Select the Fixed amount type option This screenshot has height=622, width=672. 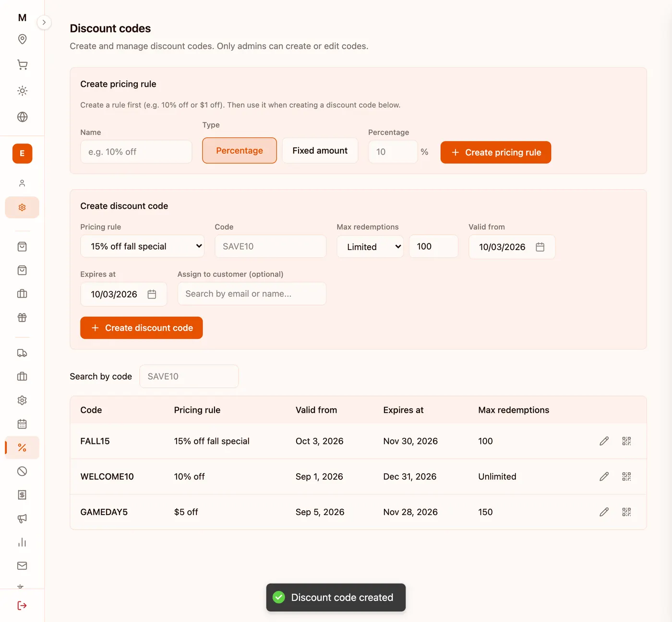[x=320, y=151]
